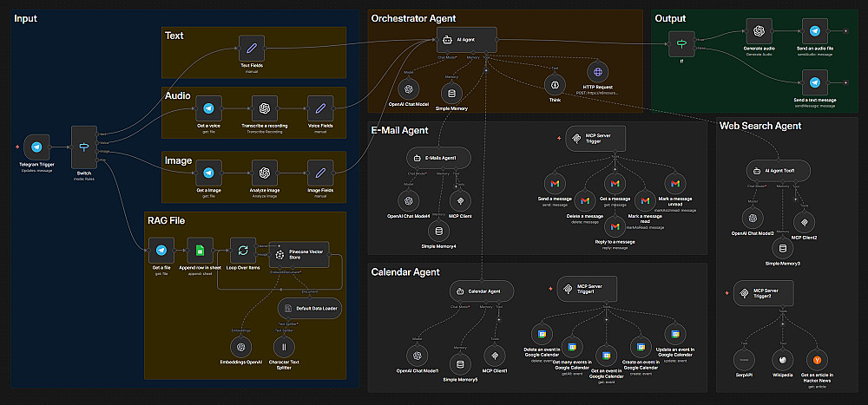Open the Append row in sheet node
This screenshot has width=868, height=405.
(200, 251)
